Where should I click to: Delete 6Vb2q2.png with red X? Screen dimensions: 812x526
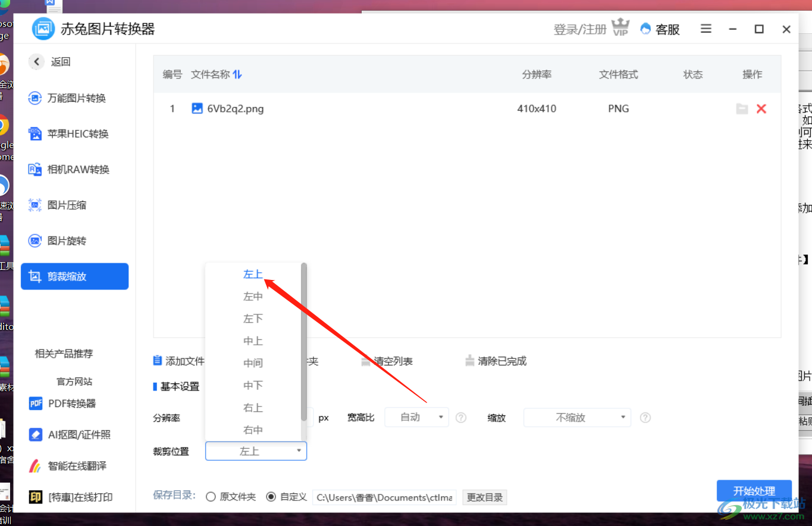(761, 109)
